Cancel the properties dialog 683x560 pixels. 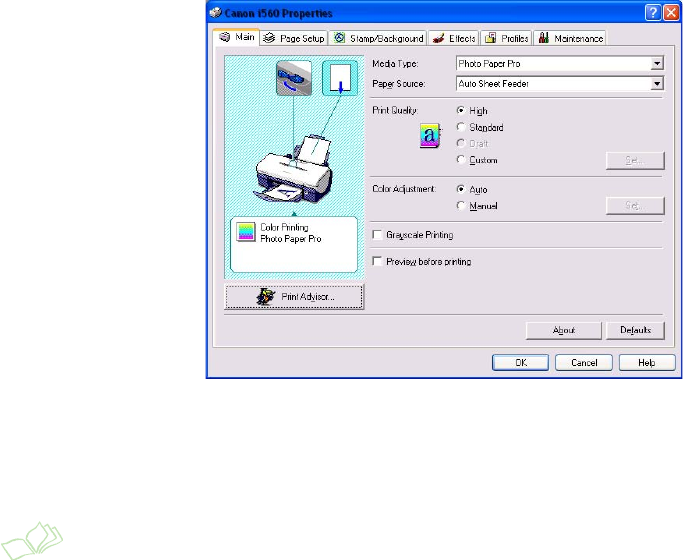584,363
